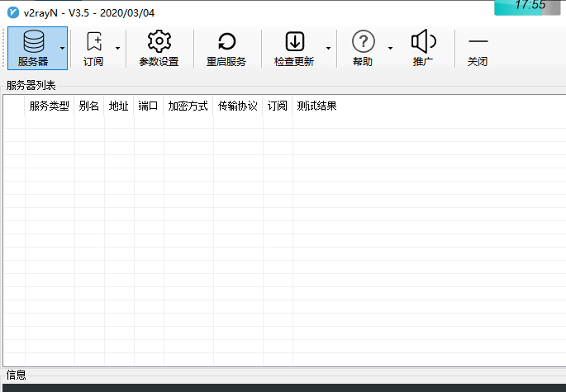Click the Servers (服务器) database icon

click(33, 42)
